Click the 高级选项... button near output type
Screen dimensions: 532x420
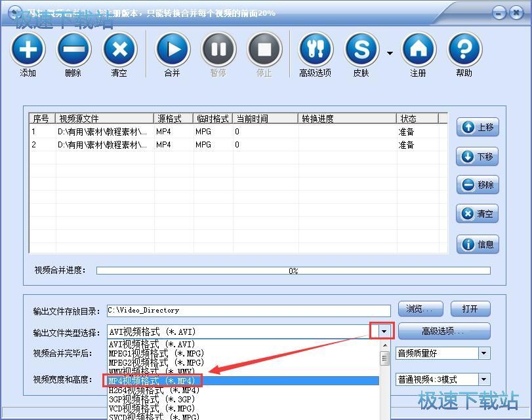tap(444, 331)
